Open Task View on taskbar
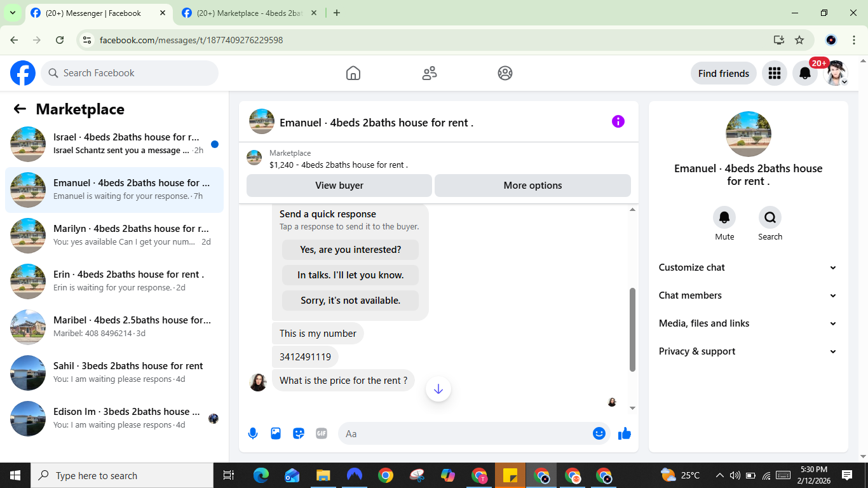The height and width of the screenshot is (488, 868). tap(229, 475)
